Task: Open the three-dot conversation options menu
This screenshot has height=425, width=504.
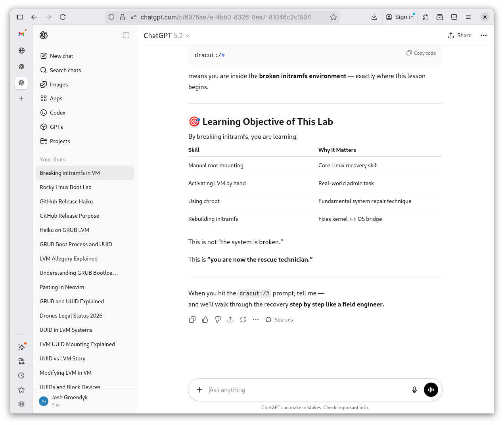Action: [x=483, y=35]
